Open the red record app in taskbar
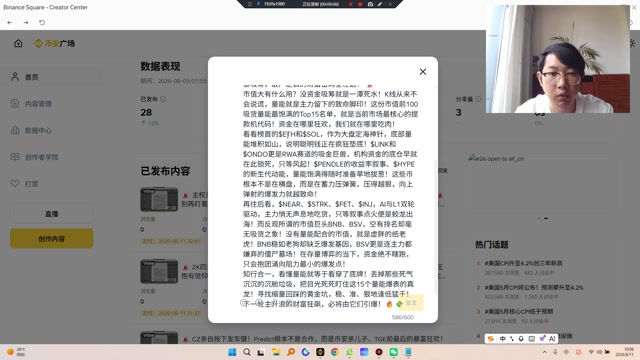 click(x=379, y=352)
